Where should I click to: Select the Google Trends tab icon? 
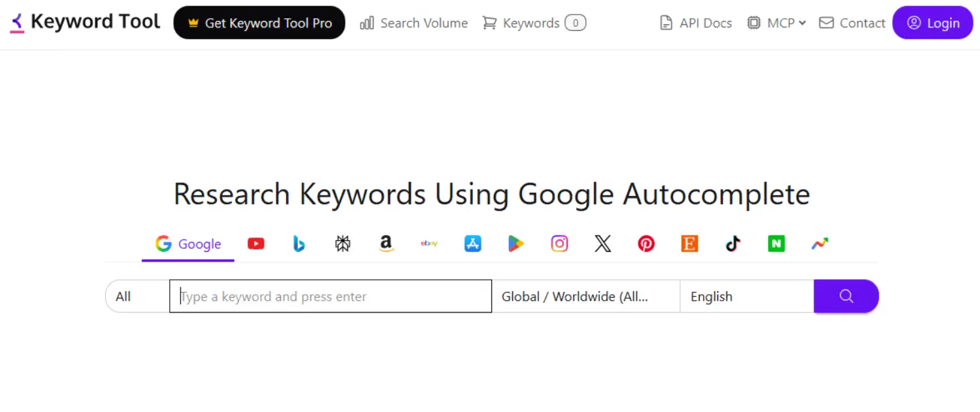820,244
